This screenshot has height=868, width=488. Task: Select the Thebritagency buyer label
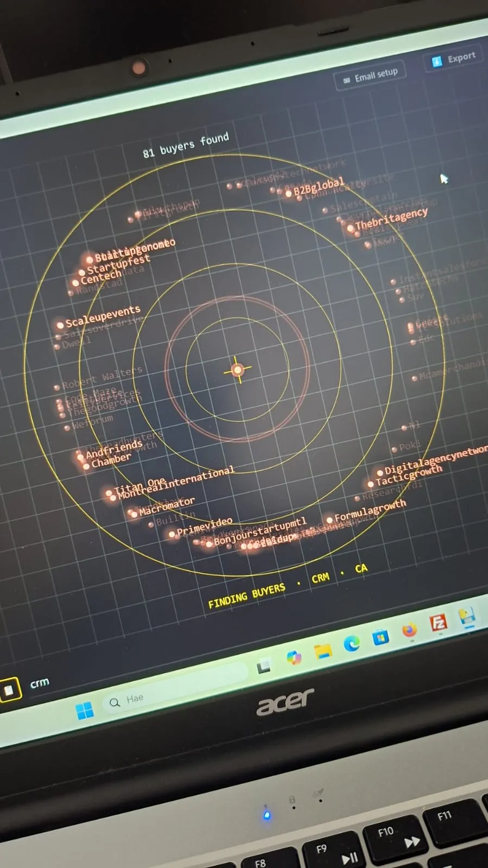(391, 218)
